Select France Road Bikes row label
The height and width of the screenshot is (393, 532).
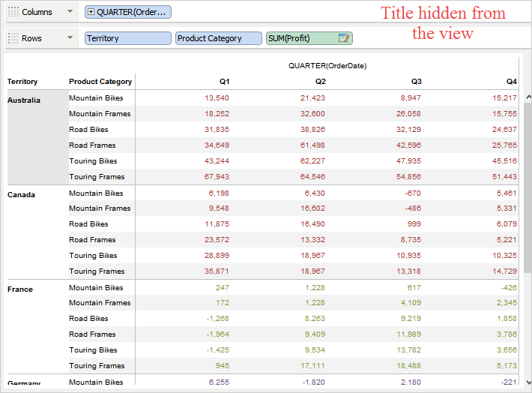[88, 319]
